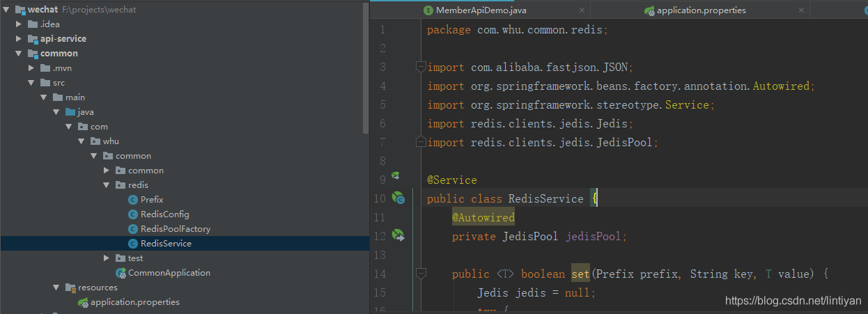The image size is (868, 314).
Task: Click the .mvn folder icon
Action: [45, 68]
